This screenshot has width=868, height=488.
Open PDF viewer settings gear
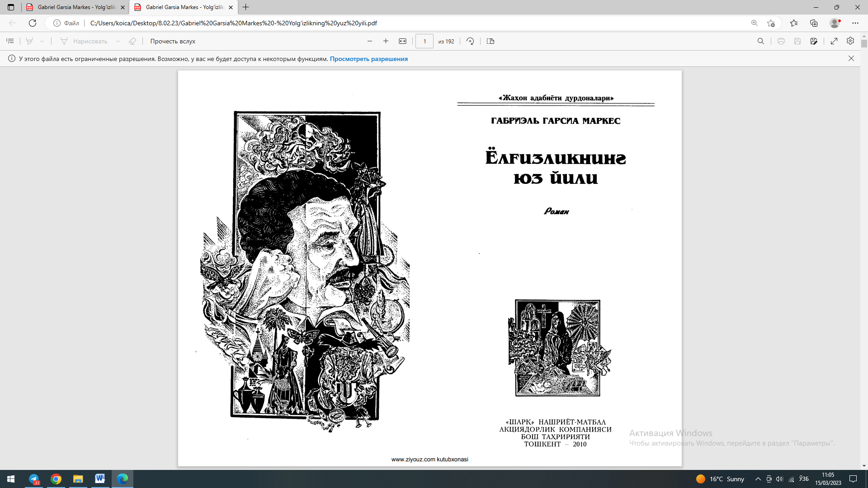850,41
